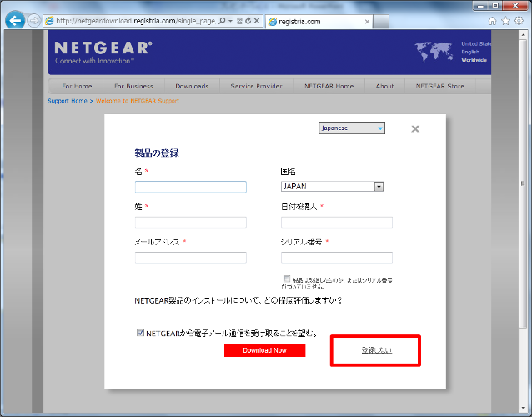Close the registration dialog with X
Screen dimensions: 532x417
(415, 129)
